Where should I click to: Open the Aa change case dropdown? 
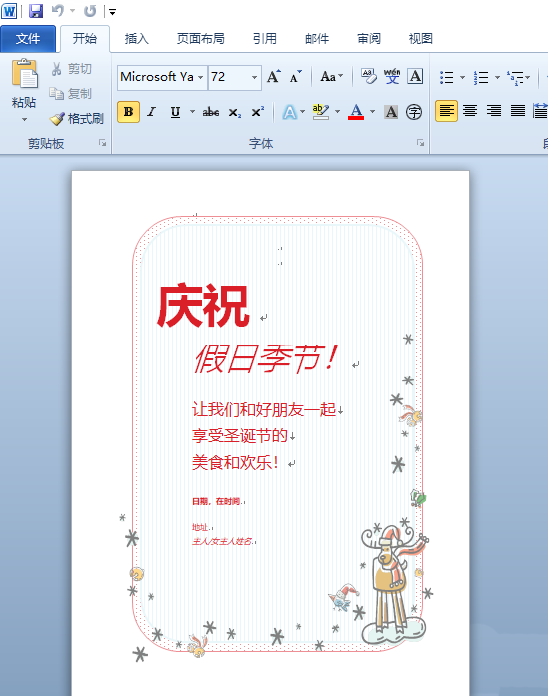pyautogui.click(x=332, y=77)
